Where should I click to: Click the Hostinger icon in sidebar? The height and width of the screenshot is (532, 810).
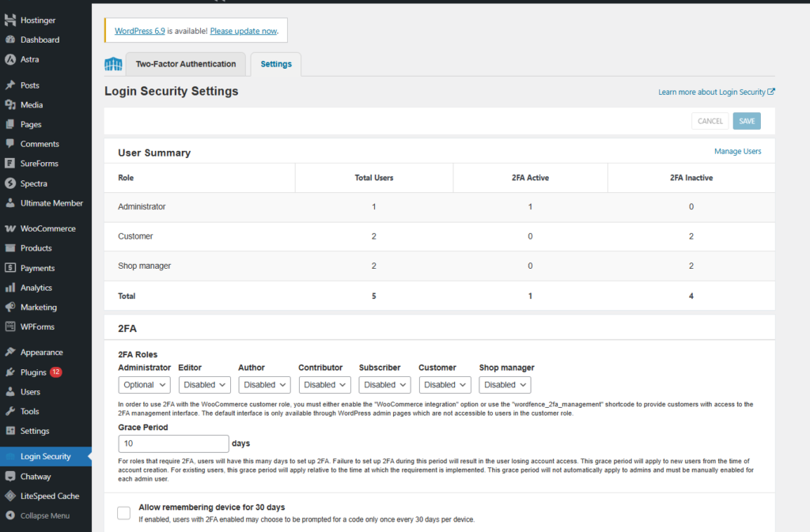coord(10,20)
